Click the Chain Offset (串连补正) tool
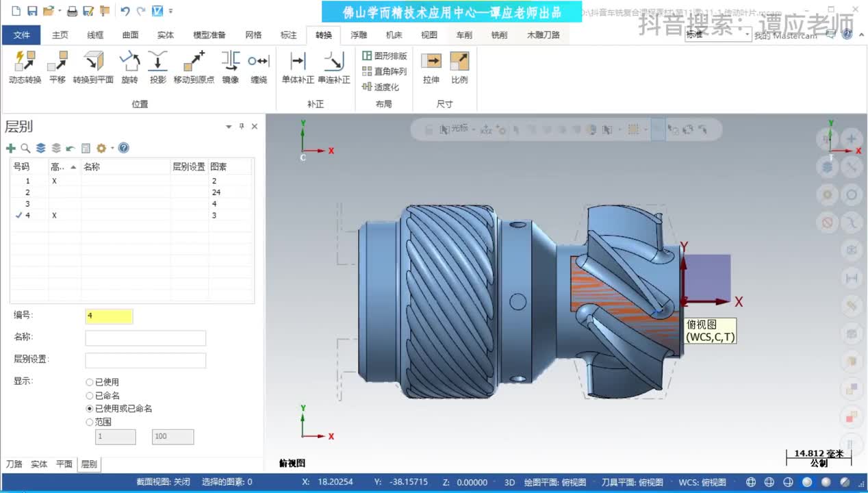This screenshot has height=493, width=868. (334, 68)
